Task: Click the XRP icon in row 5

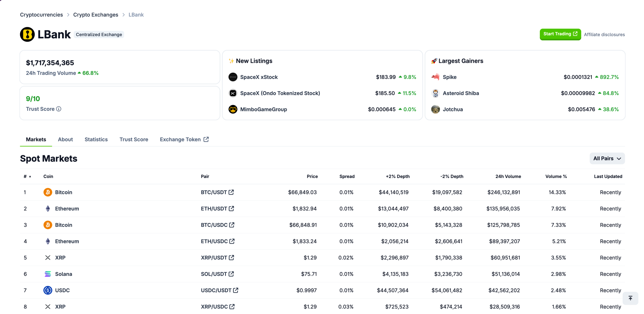Action: coord(48,258)
